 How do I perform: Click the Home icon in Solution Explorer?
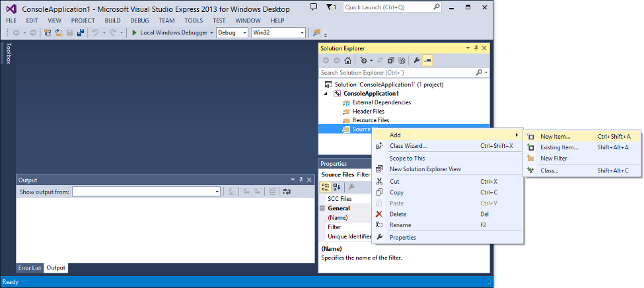coord(347,60)
